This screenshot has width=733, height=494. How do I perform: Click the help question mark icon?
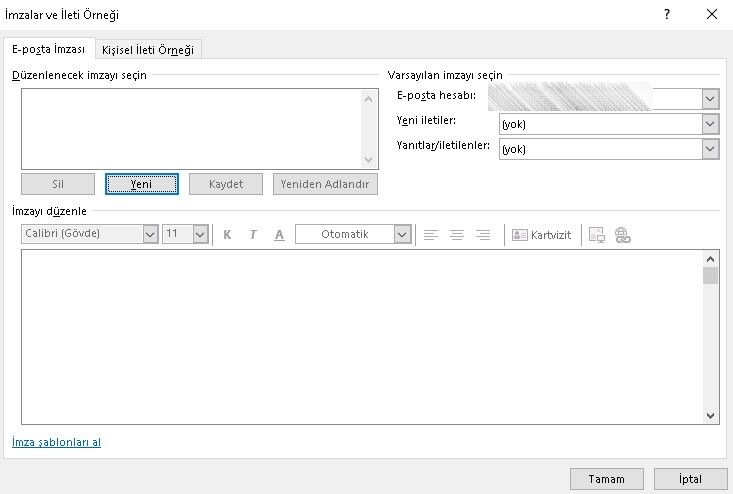click(x=667, y=14)
